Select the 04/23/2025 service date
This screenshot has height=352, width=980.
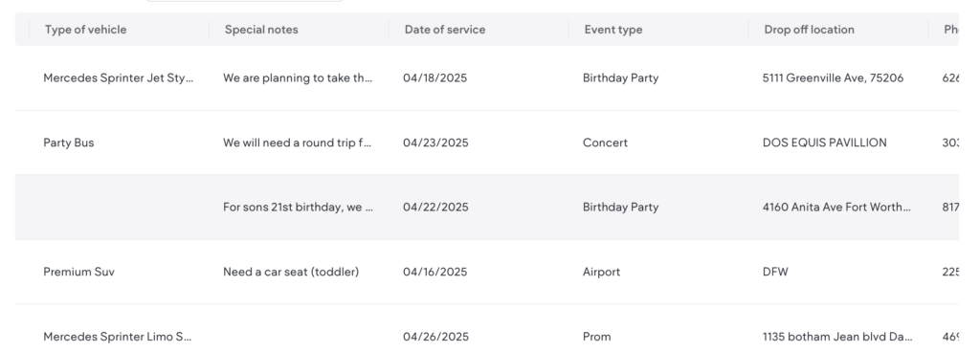coord(435,143)
